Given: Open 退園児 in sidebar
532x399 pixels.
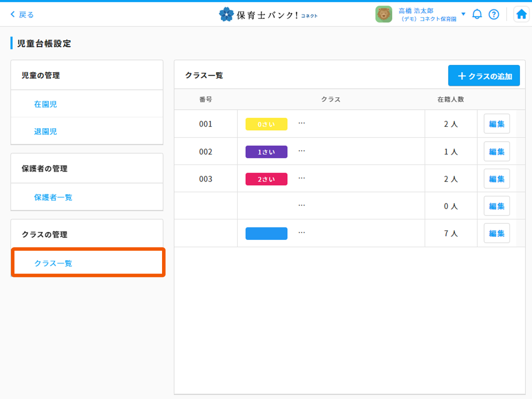Looking at the screenshot, I should tap(45, 131).
